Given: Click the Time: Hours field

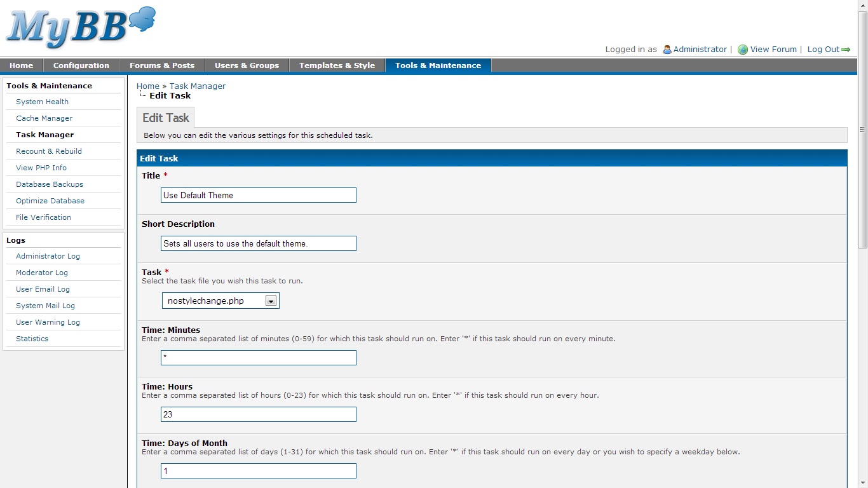Looking at the screenshot, I should point(258,414).
